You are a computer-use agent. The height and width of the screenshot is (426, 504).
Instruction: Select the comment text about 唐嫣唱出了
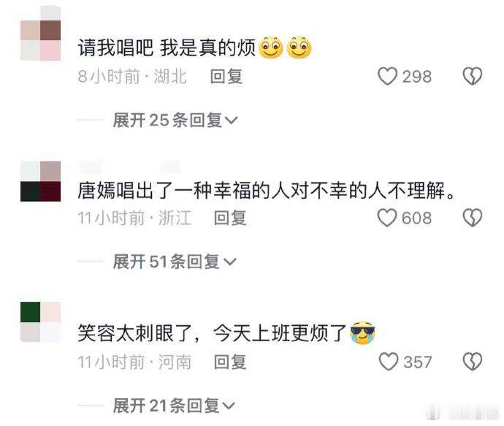point(267,190)
